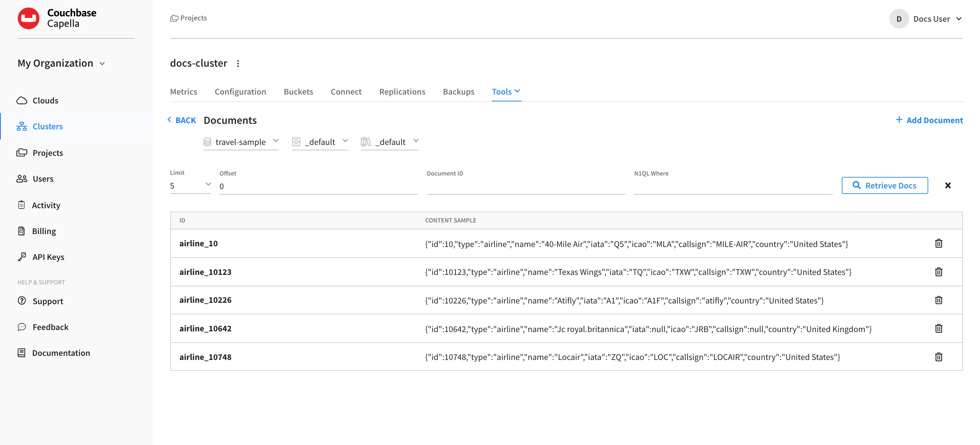Select the Clouds sidebar icon
980x445 pixels.
coord(22,100)
